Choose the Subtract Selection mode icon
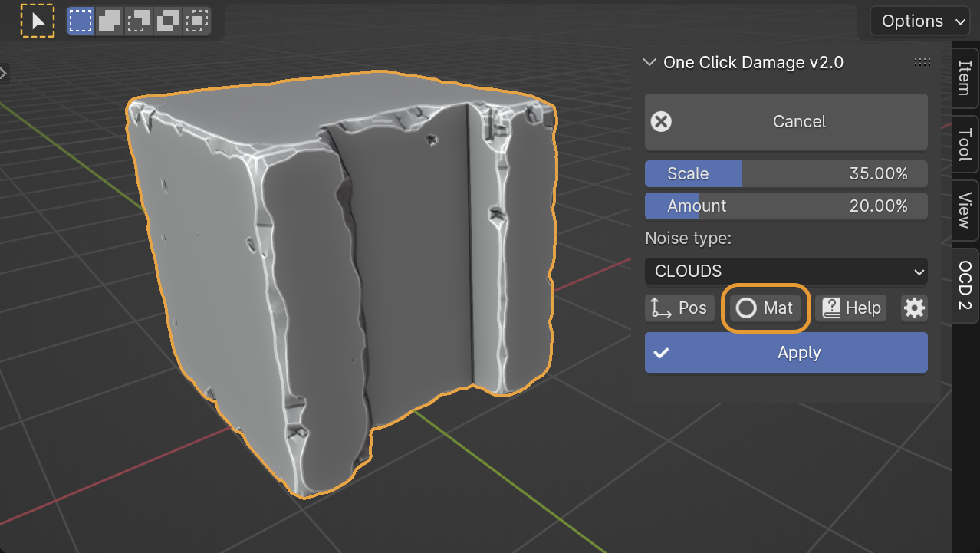The image size is (980, 553). click(139, 21)
